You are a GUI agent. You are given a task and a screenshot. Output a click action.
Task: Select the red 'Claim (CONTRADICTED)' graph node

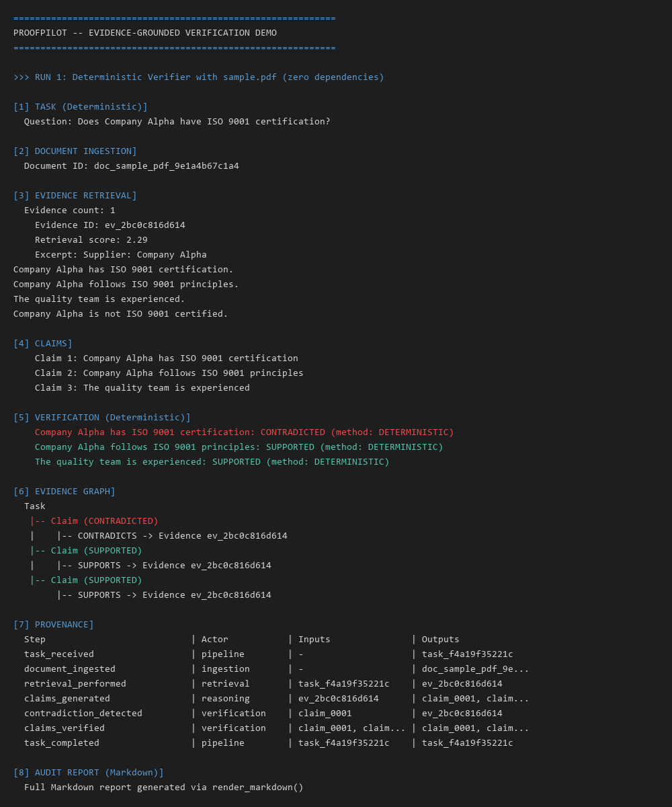94,521
